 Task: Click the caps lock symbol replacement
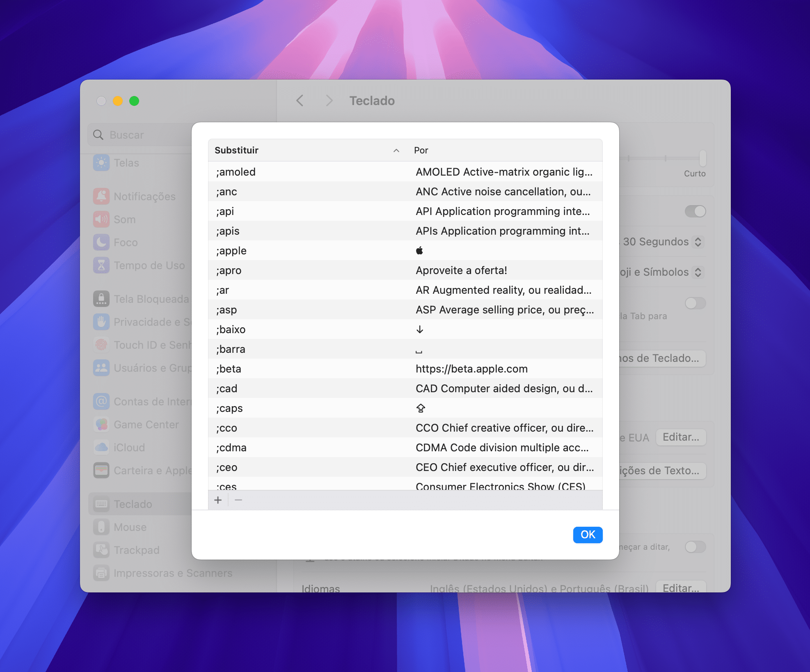[421, 408]
